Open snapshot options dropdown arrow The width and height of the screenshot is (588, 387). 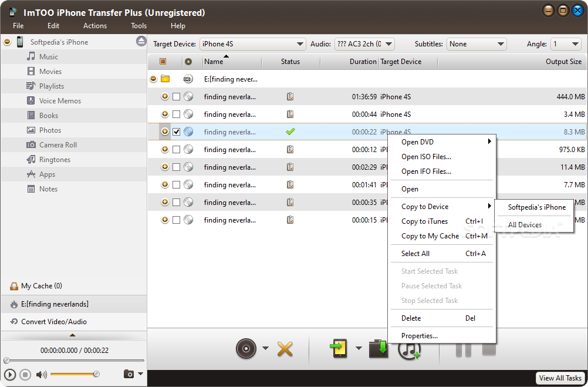click(141, 374)
